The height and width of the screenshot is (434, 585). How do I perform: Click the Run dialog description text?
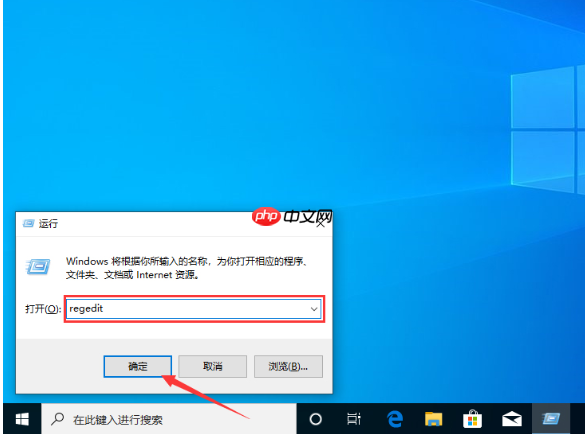[x=187, y=268]
